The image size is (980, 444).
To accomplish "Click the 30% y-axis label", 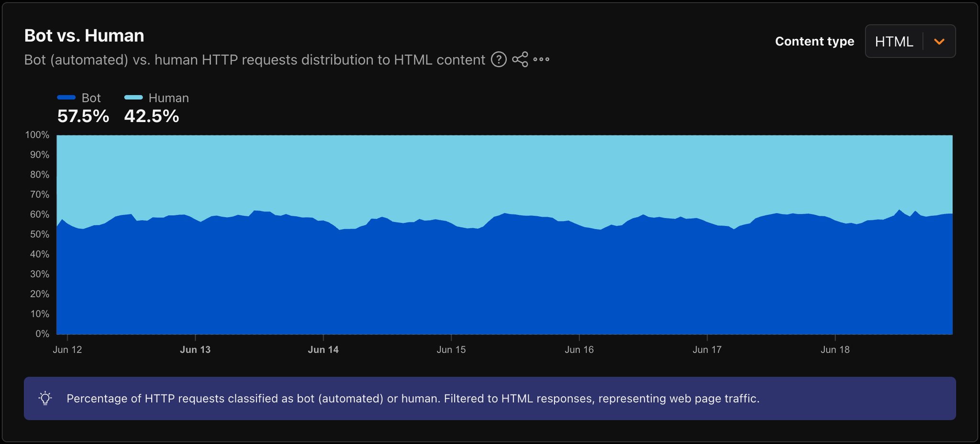I will coord(40,274).
